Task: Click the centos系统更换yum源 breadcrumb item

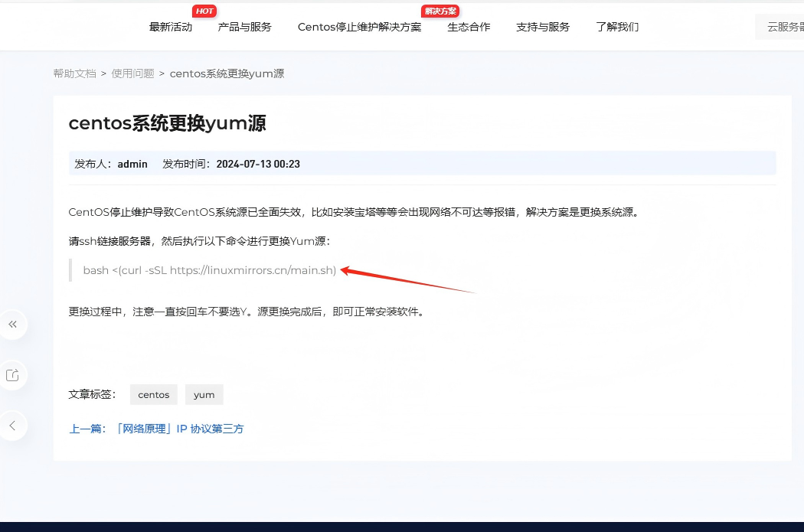Action: pyautogui.click(x=227, y=73)
